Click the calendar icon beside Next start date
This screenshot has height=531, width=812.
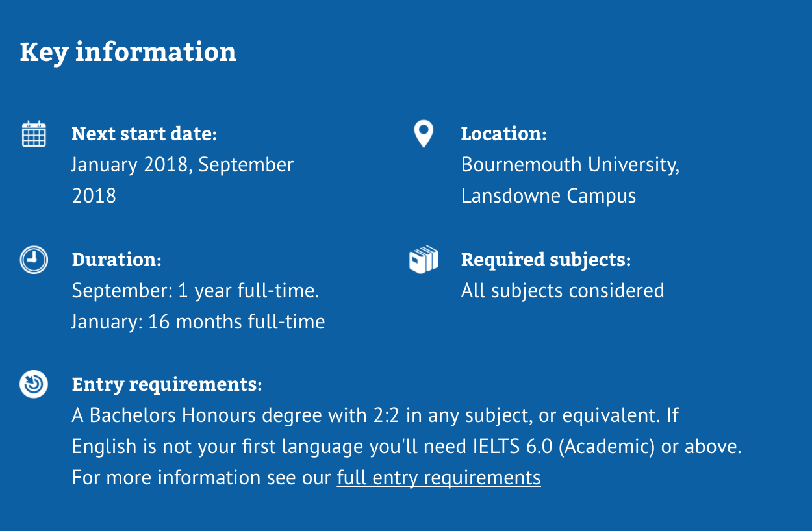34,134
